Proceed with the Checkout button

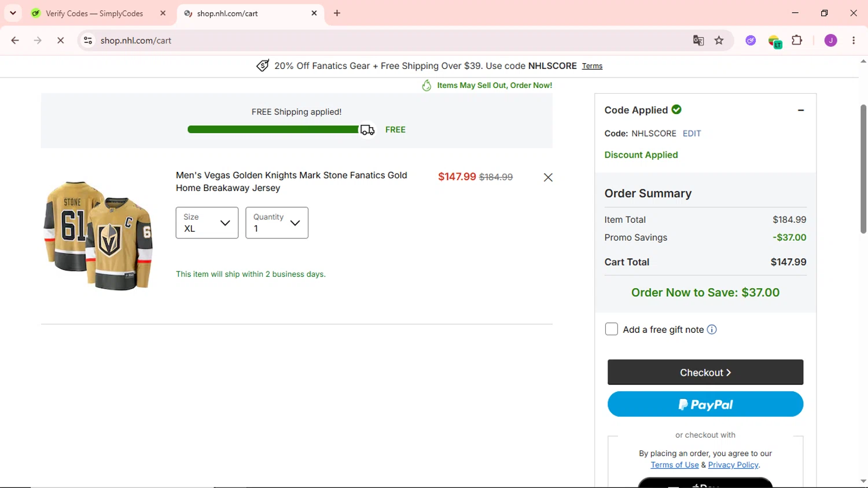(705, 372)
